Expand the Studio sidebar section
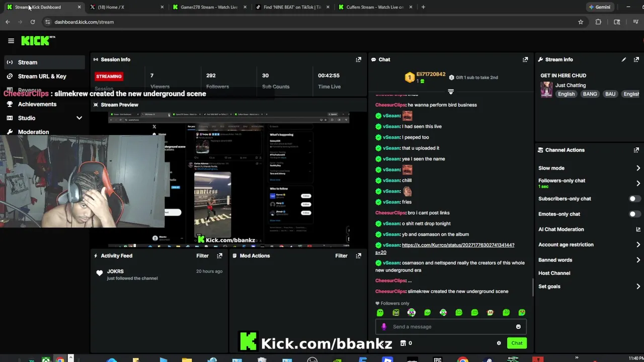Viewport: 644px width, 362px height. [79, 118]
